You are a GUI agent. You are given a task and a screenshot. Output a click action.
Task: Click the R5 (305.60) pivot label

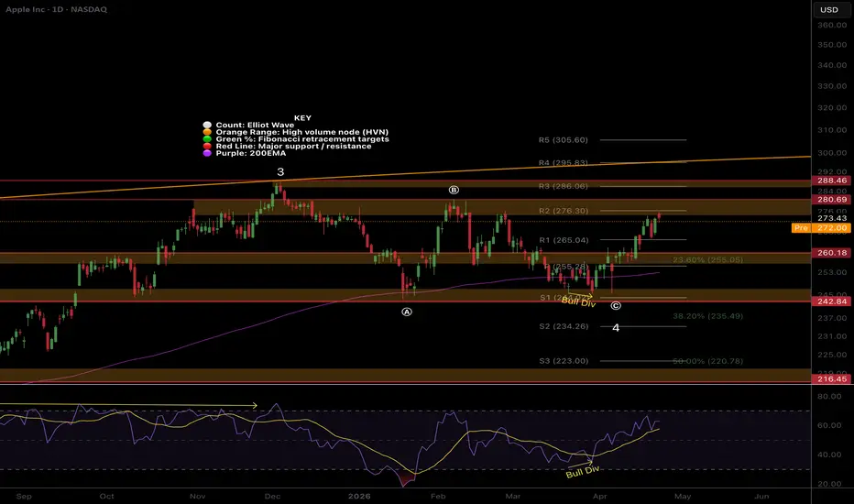tap(564, 140)
